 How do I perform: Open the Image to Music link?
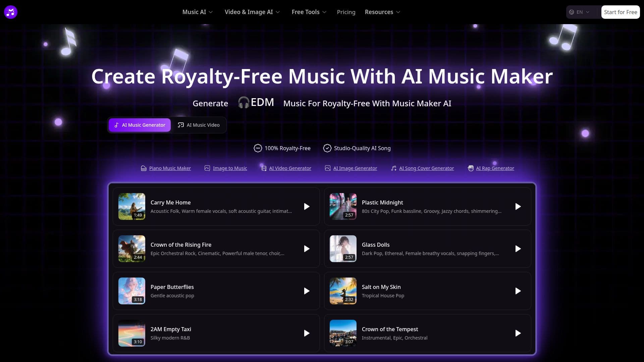(230, 168)
